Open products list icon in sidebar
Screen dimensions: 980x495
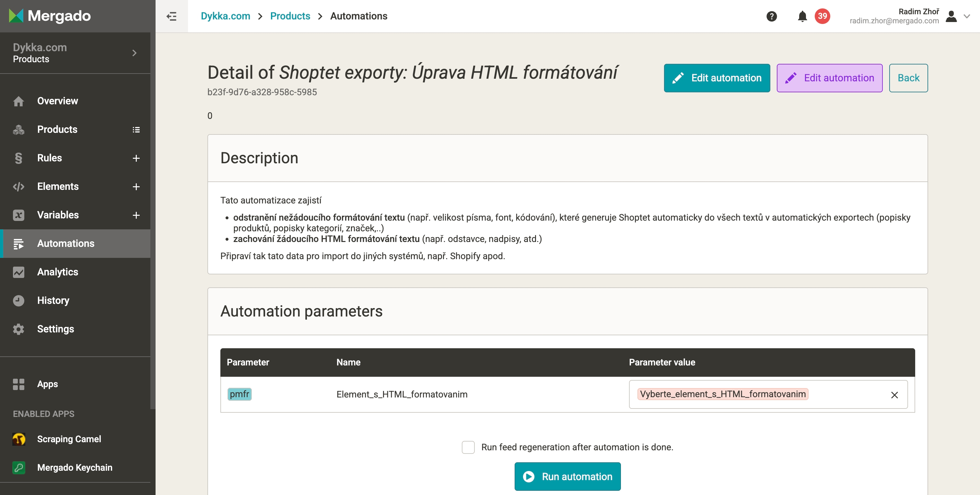click(136, 130)
